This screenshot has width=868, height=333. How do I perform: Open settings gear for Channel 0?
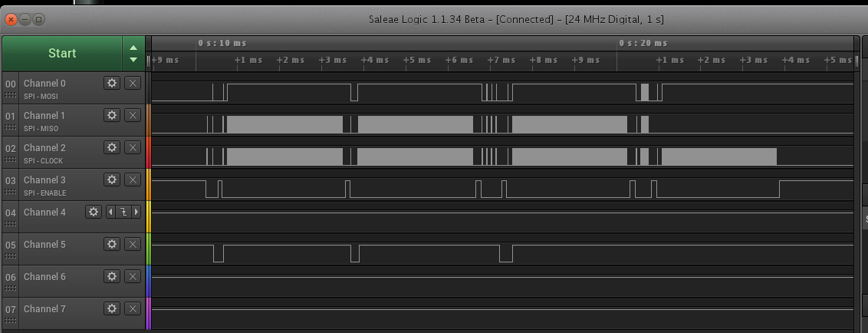(x=112, y=83)
